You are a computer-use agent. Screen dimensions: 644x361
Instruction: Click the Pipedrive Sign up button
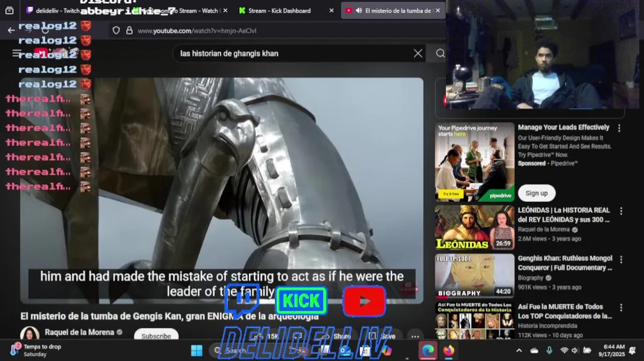click(x=537, y=193)
